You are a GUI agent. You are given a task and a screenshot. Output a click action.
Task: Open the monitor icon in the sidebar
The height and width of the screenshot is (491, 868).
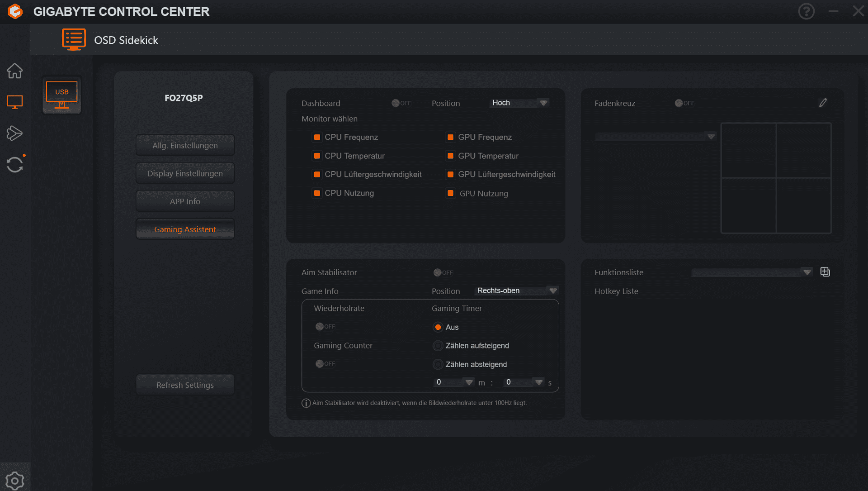[x=15, y=102]
